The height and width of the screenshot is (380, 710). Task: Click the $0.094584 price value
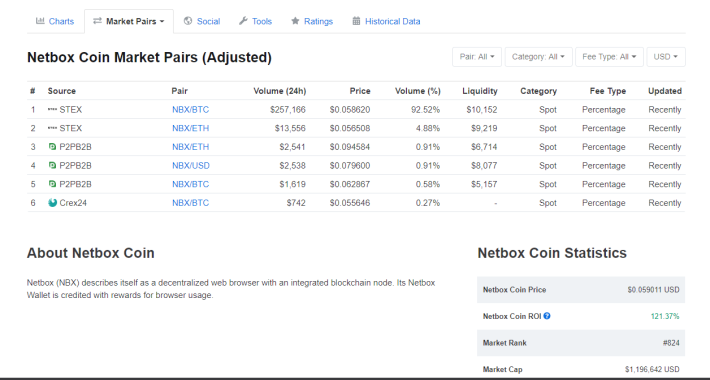coord(350,147)
